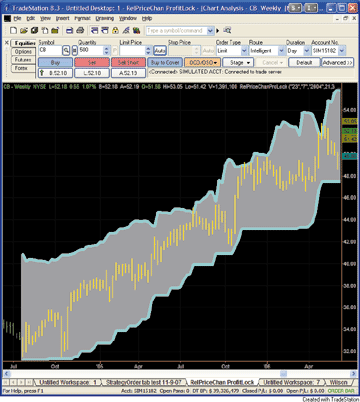The height and width of the screenshot is (402, 360).
Task: Open the Window menu
Action: tap(128, 18)
